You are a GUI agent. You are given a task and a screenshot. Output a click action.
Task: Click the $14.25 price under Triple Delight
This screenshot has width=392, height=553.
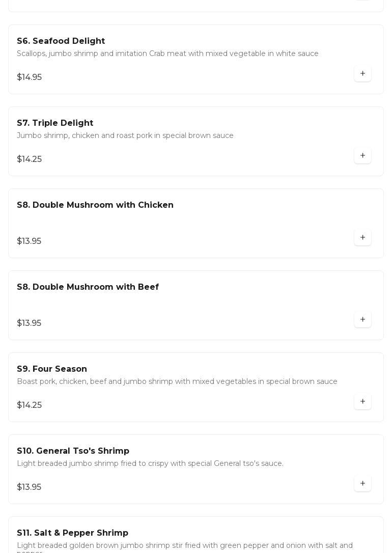(30, 159)
